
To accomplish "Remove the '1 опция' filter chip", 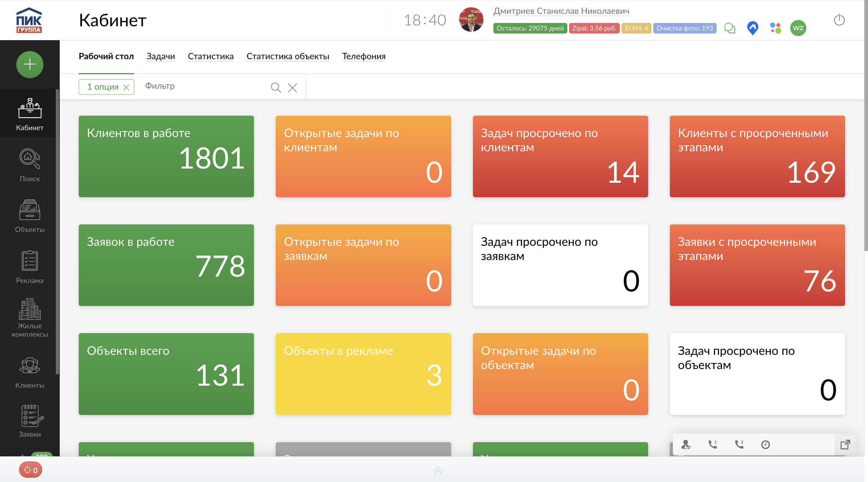I will tap(126, 87).
